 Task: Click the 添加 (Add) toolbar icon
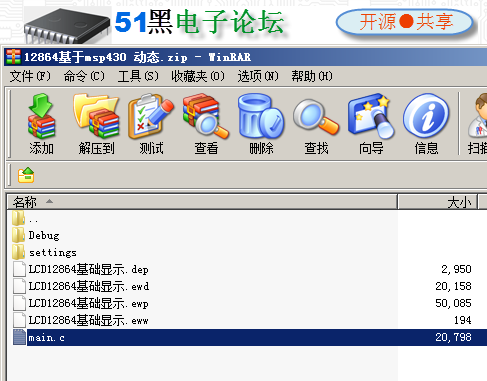41,116
